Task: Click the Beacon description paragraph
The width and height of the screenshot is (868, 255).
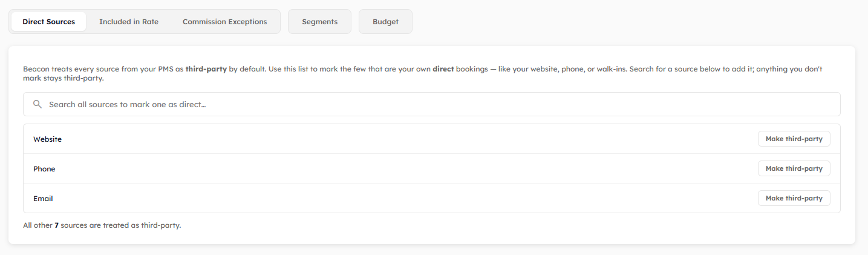Action: point(423,73)
